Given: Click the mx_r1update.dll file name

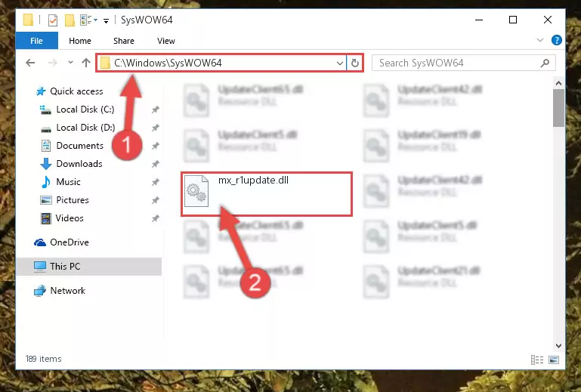Looking at the screenshot, I should (253, 181).
